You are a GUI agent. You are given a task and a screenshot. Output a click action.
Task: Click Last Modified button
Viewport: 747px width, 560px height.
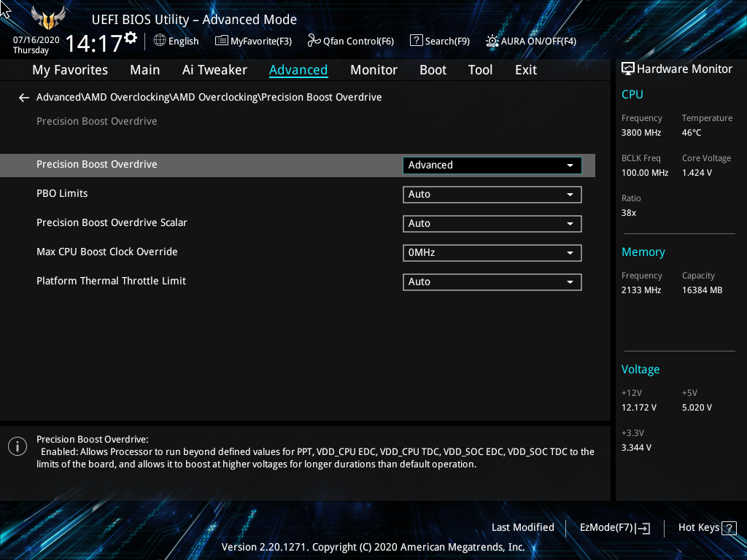(522, 528)
